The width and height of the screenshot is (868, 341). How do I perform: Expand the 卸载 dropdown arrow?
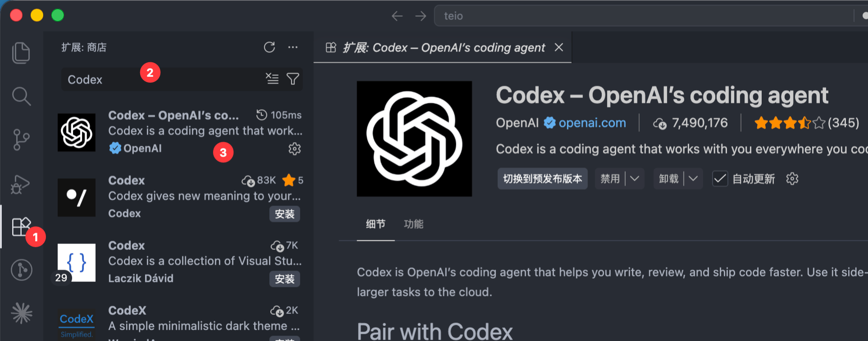click(693, 179)
